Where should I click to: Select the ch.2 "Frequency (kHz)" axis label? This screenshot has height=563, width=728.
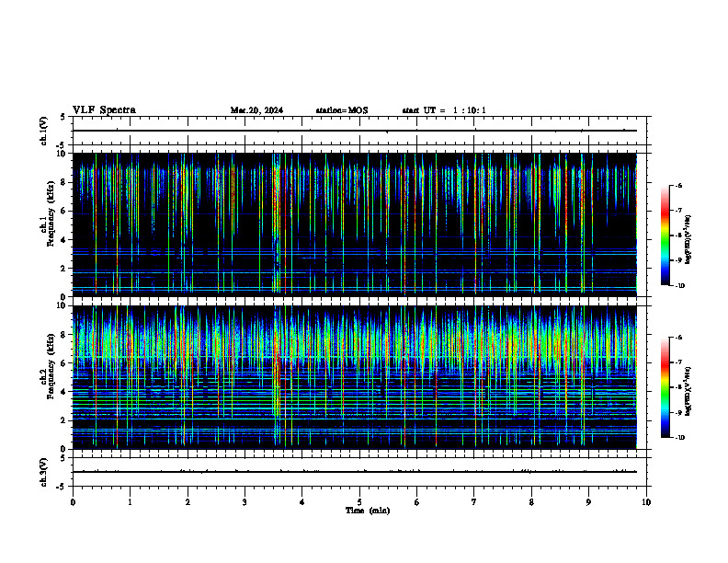coord(51,366)
